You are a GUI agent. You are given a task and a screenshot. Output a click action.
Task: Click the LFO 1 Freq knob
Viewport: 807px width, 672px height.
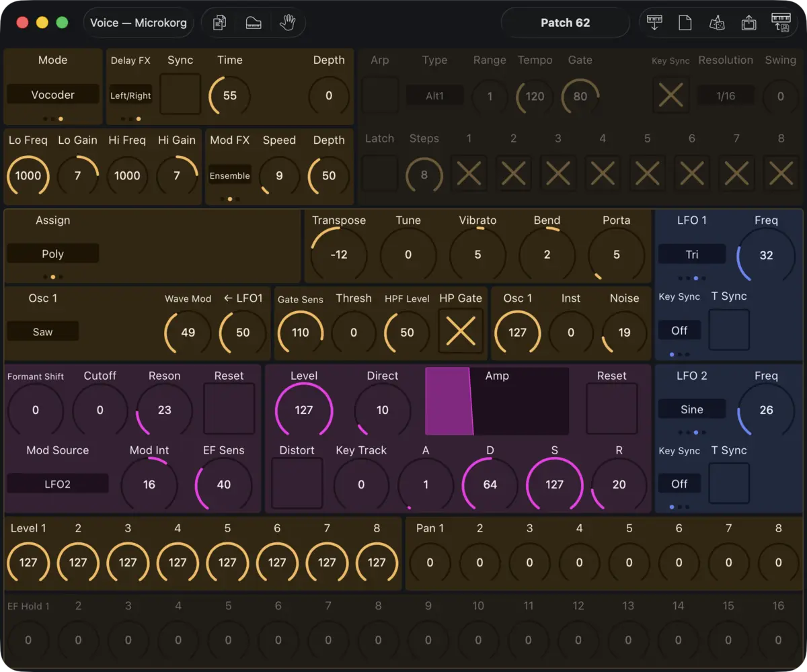coord(767,255)
